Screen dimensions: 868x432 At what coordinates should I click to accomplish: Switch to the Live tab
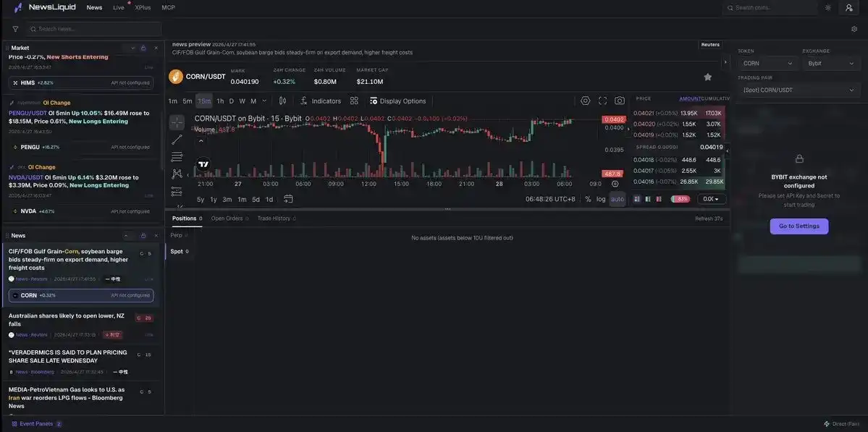click(x=119, y=8)
